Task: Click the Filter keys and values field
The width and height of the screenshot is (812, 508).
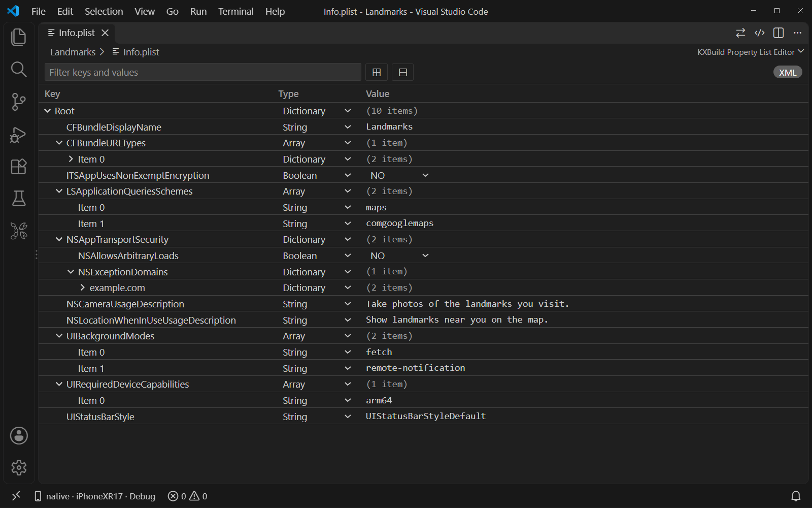Action: [x=203, y=72]
